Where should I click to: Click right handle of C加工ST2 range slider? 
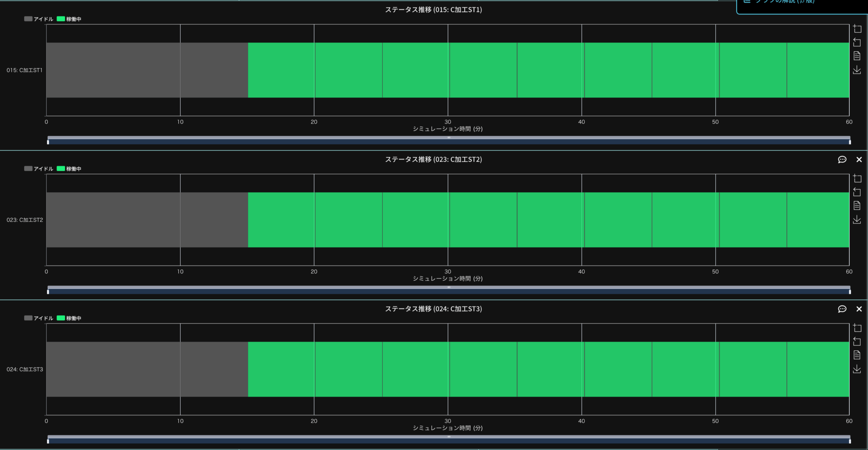coord(850,291)
